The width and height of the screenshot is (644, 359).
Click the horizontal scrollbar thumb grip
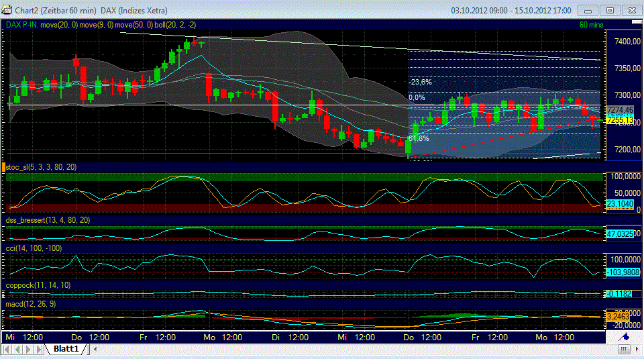pos(623,349)
